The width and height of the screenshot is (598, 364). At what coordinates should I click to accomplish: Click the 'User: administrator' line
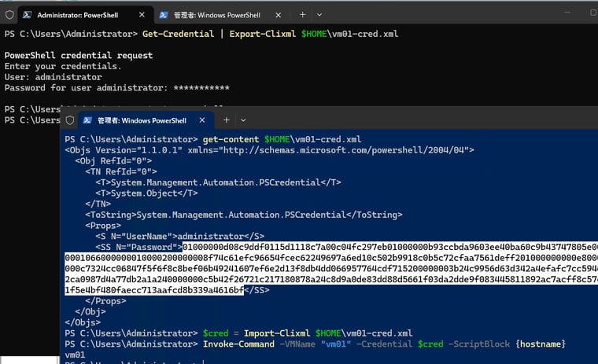(x=54, y=77)
